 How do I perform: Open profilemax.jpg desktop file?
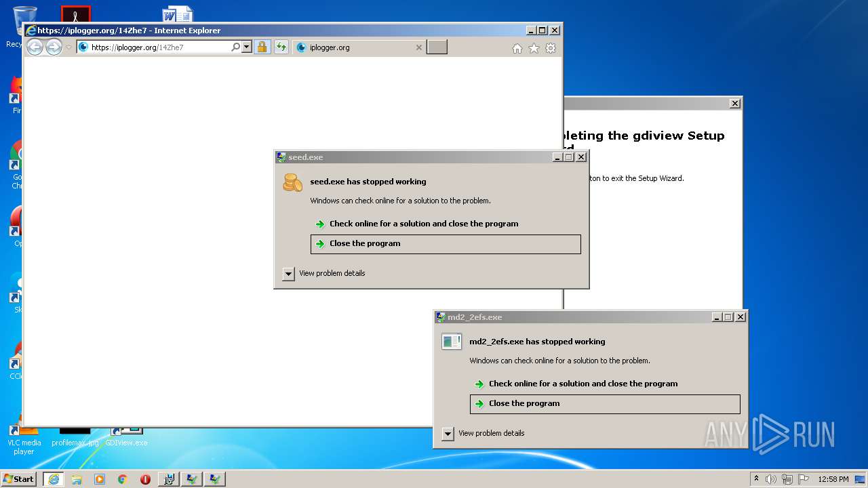point(75,436)
